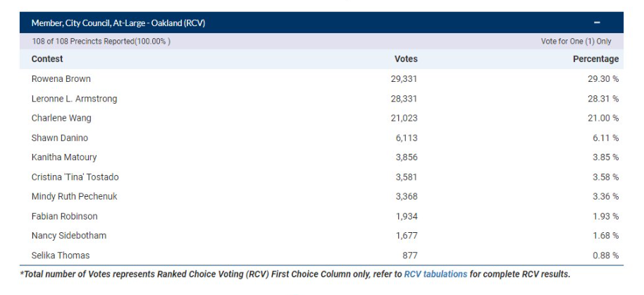The width and height of the screenshot is (644, 295).
Task: Select the Mindy Ruth Pechenuk candidate name
Action: pos(75,196)
